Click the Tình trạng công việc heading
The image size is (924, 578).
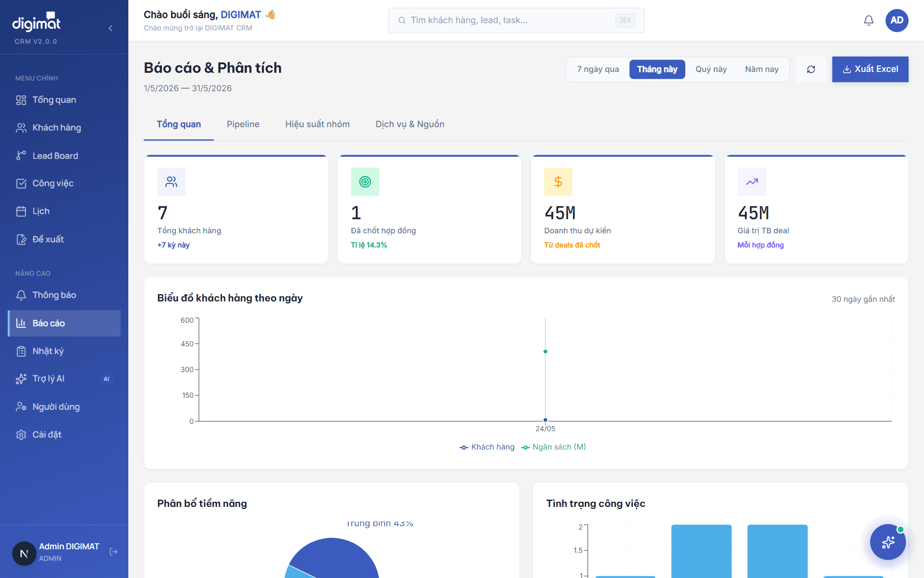click(x=596, y=504)
